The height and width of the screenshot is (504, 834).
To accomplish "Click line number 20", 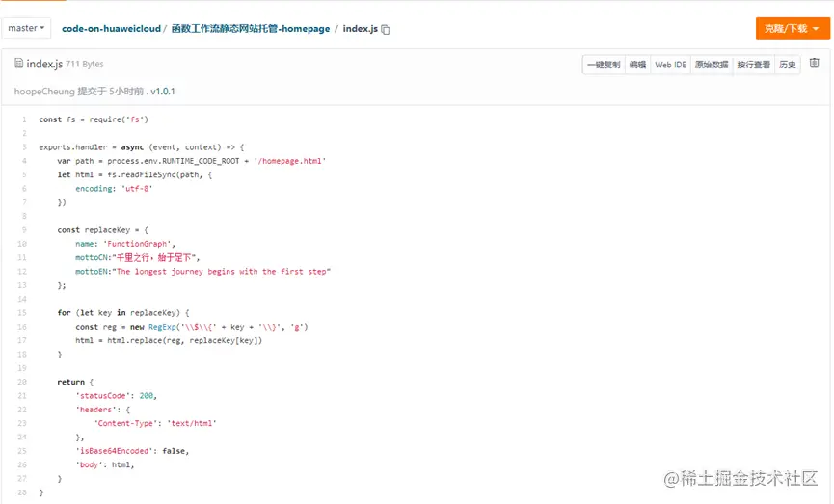I will [x=22, y=383].
